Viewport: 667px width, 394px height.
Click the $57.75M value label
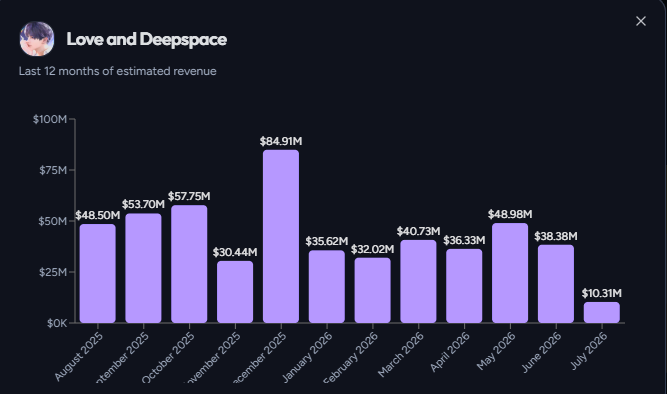click(x=189, y=196)
